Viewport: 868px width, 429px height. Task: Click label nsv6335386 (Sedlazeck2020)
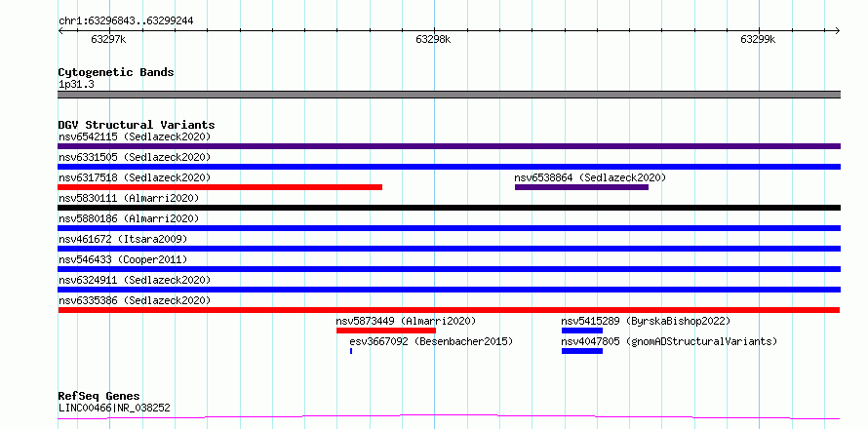pyautogui.click(x=135, y=300)
